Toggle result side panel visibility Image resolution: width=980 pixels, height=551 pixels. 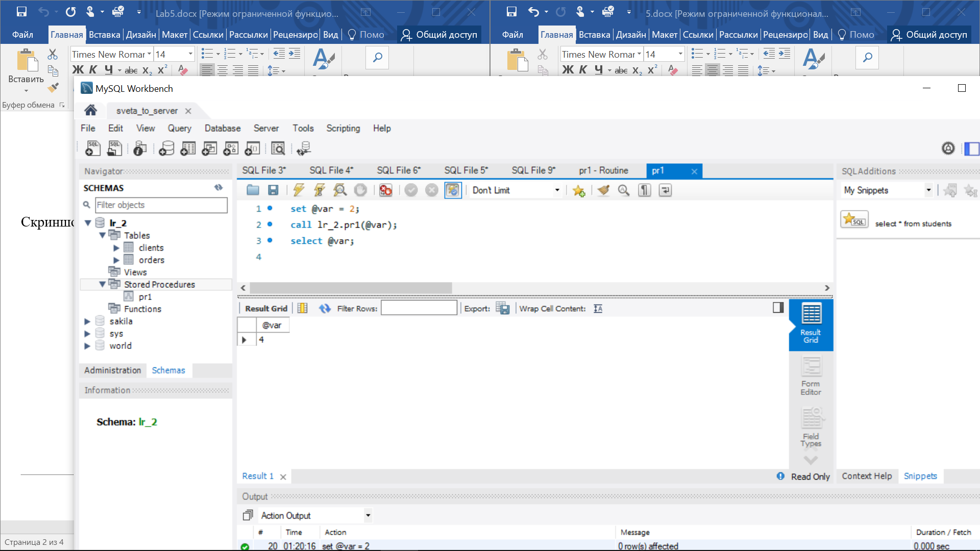click(778, 307)
